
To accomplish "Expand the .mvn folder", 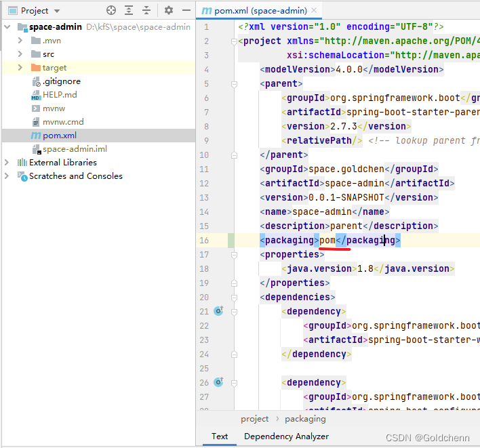I will pos(20,41).
